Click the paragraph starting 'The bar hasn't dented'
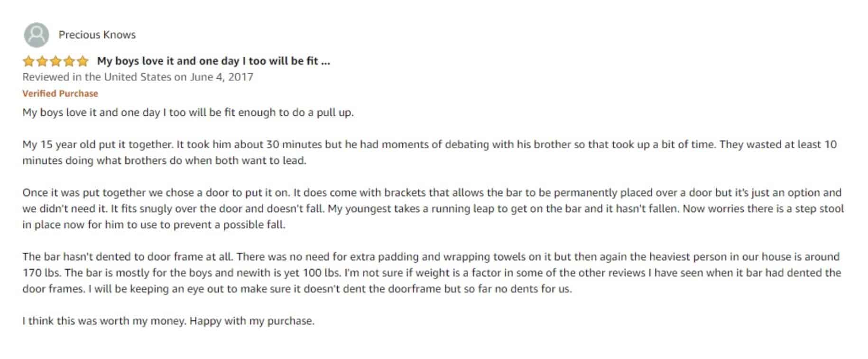This screenshot has height=359, width=868. click(x=432, y=273)
